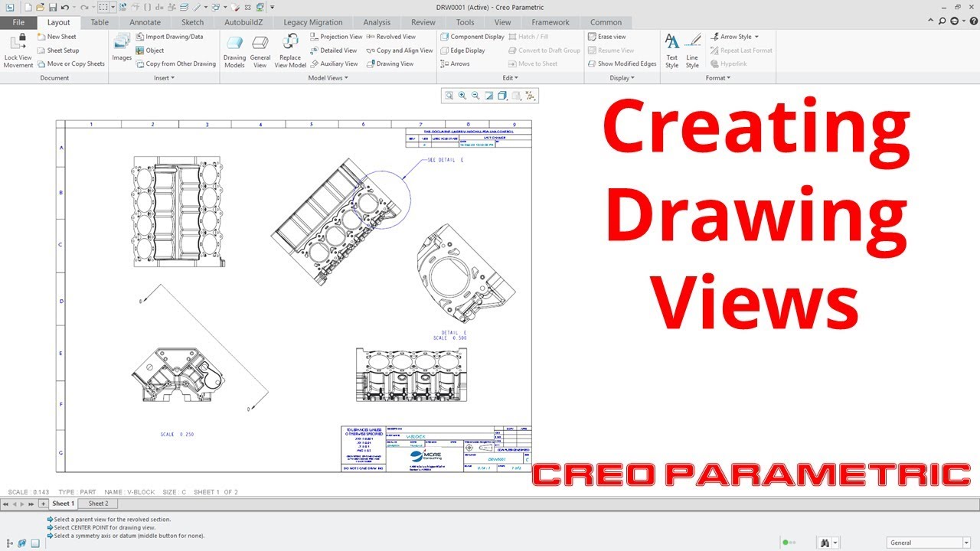Click the Refit zoom icon
980x551 pixels.
pyautogui.click(x=449, y=96)
